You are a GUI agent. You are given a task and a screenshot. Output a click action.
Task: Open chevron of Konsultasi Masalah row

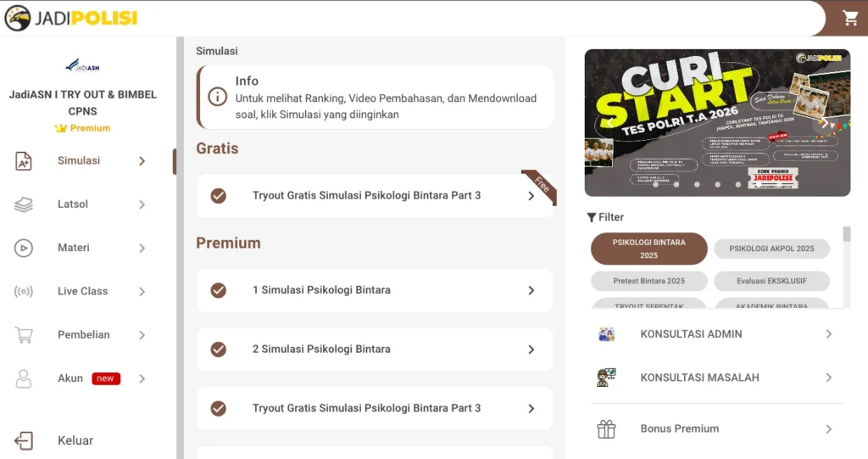[x=829, y=378]
